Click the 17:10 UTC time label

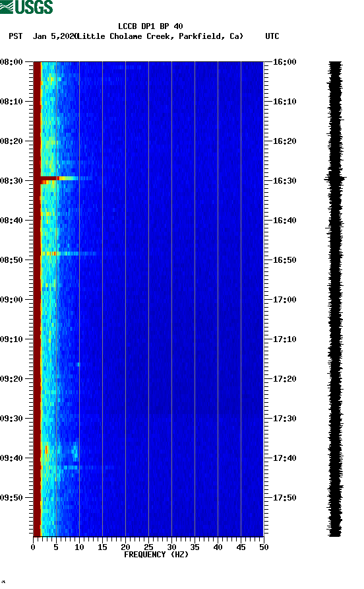point(284,339)
